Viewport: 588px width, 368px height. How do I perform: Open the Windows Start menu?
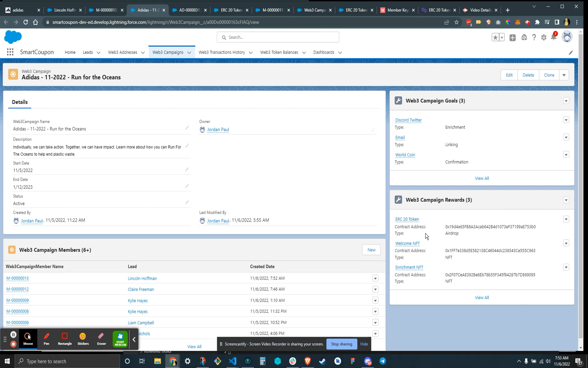(7, 361)
